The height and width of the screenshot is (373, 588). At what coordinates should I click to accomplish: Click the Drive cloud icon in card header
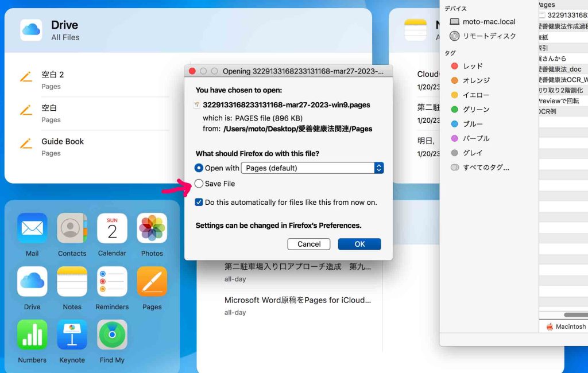click(31, 30)
